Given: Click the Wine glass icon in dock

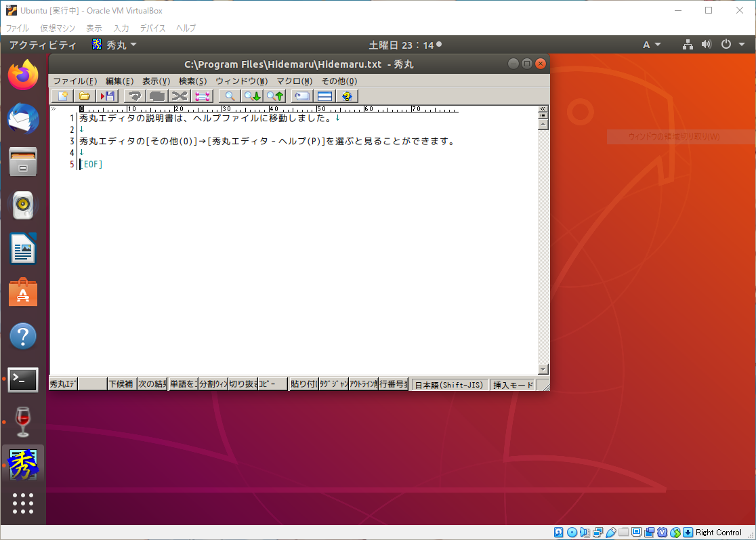Looking at the screenshot, I should coord(23,422).
